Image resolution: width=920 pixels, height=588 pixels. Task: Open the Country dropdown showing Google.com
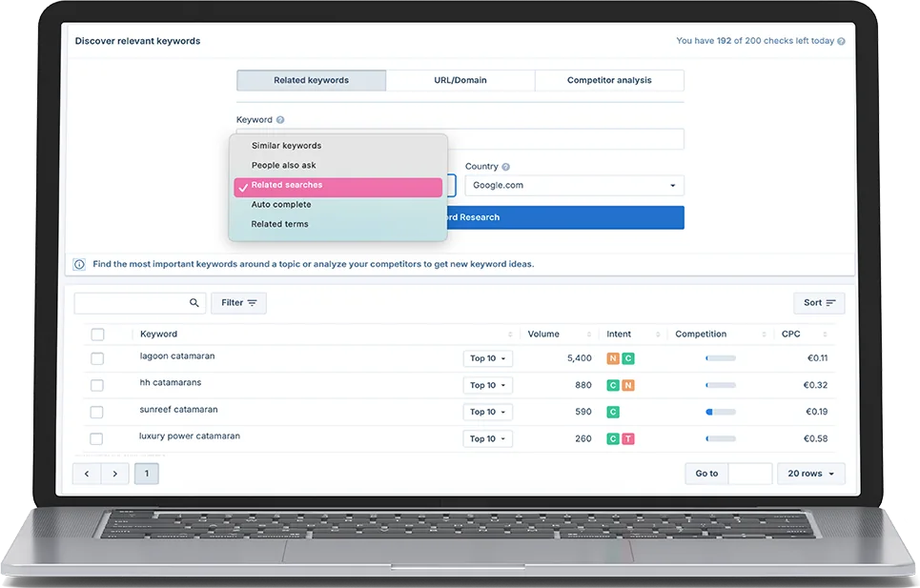(575, 185)
